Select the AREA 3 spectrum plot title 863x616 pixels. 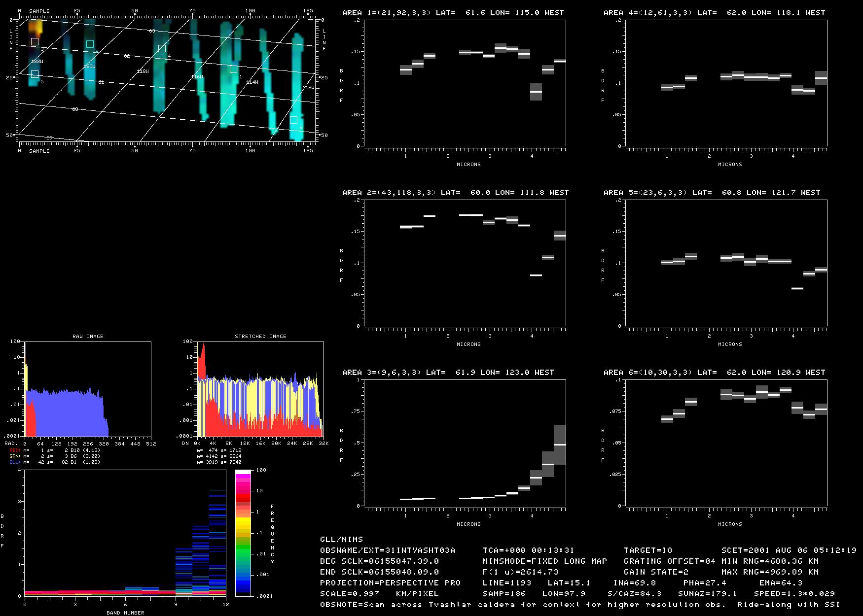[x=448, y=373]
